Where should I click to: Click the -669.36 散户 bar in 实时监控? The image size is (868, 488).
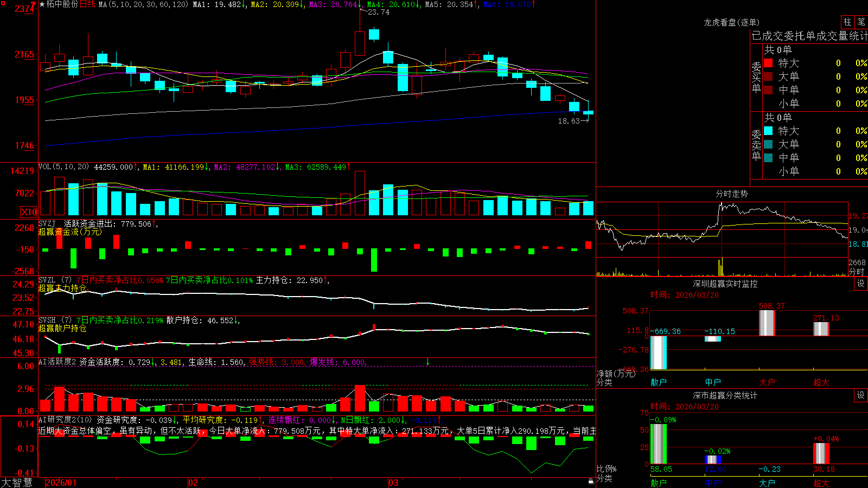659,352
